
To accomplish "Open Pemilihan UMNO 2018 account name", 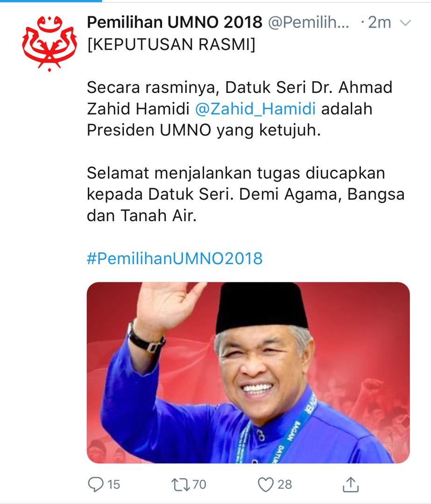I will pos(175,22).
